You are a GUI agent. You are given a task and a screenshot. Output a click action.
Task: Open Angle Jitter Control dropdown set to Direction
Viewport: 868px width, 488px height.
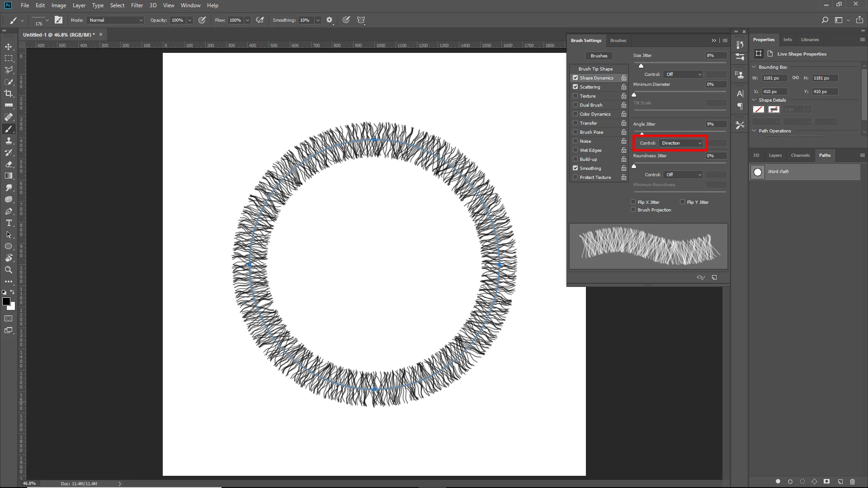tap(681, 143)
